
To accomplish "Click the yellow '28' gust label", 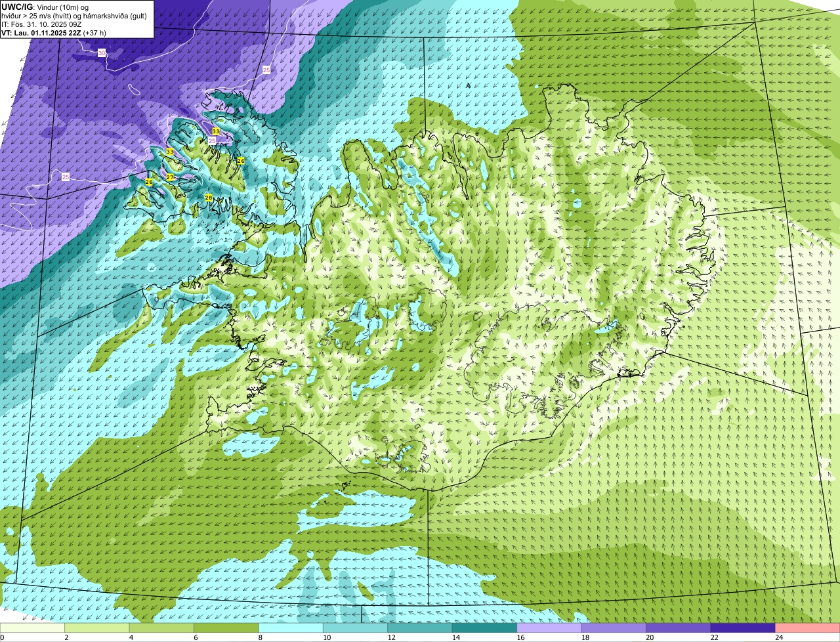I will [x=209, y=198].
